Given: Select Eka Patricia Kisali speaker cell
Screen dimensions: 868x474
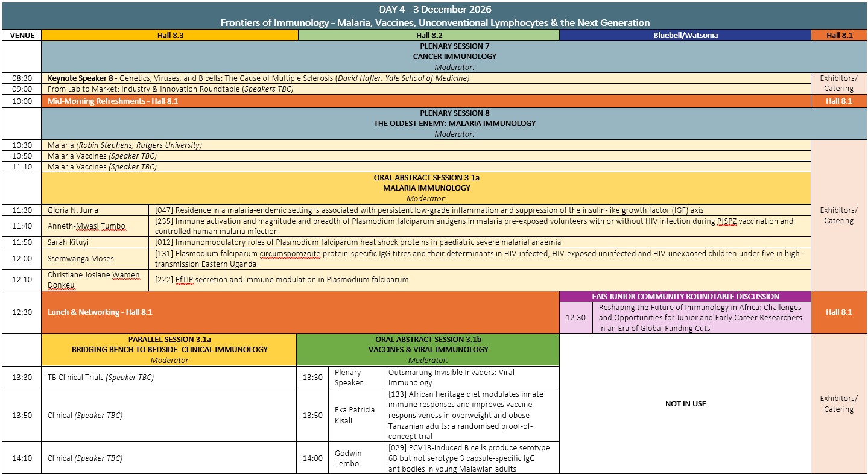Looking at the screenshot, I should point(355,415).
